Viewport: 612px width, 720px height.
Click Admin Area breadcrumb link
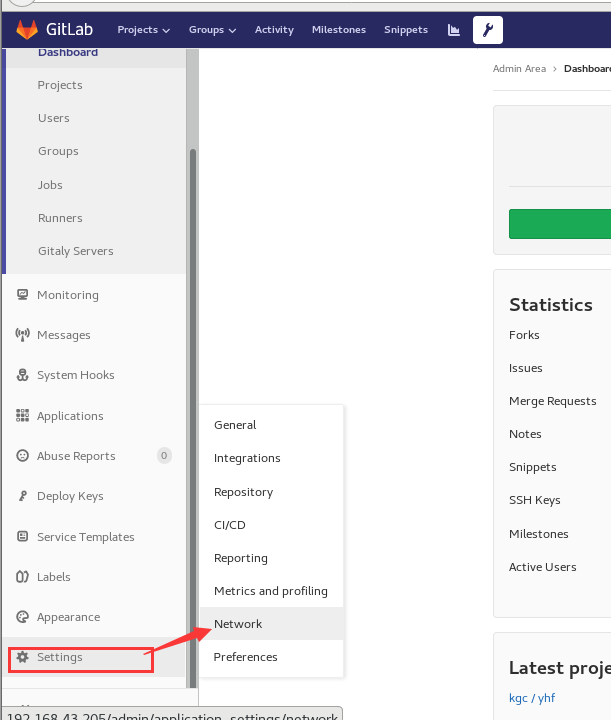click(x=519, y=68)
